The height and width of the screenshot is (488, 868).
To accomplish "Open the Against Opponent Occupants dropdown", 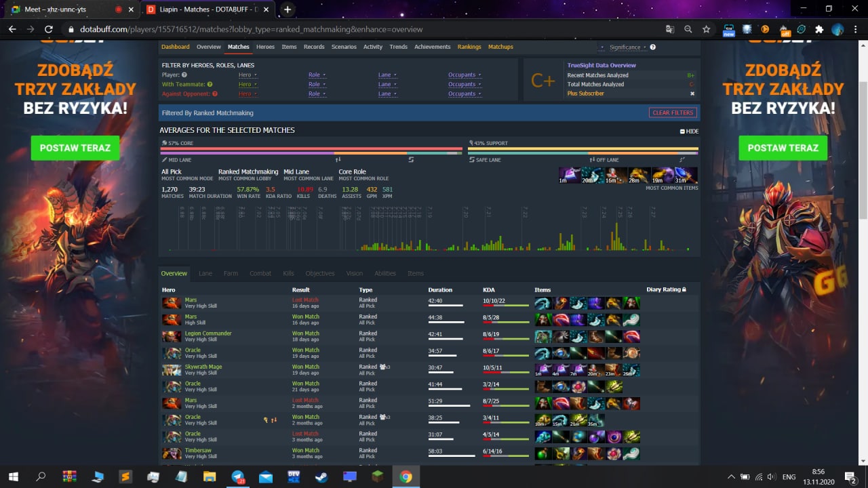I will (x=465, y=94).
